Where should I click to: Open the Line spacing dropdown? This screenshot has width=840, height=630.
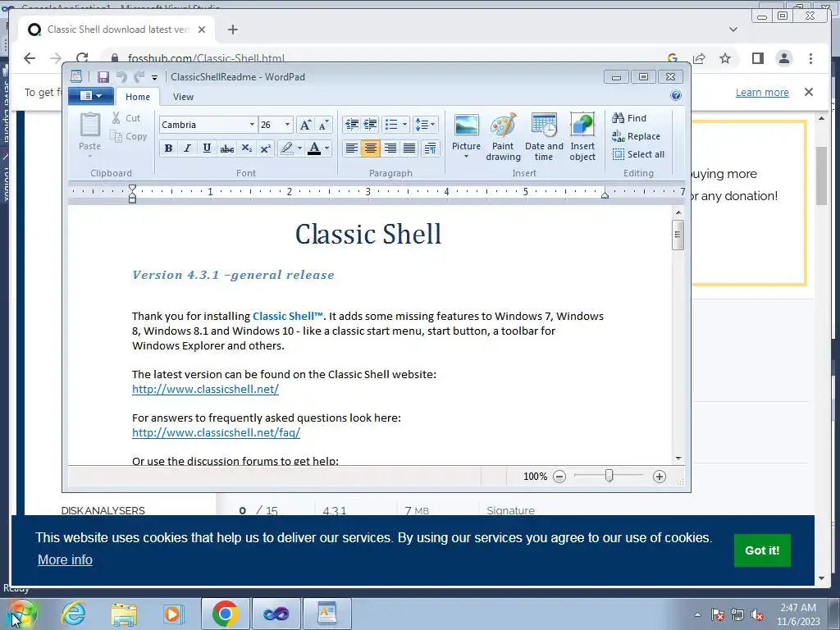click(x=426, y=125)
